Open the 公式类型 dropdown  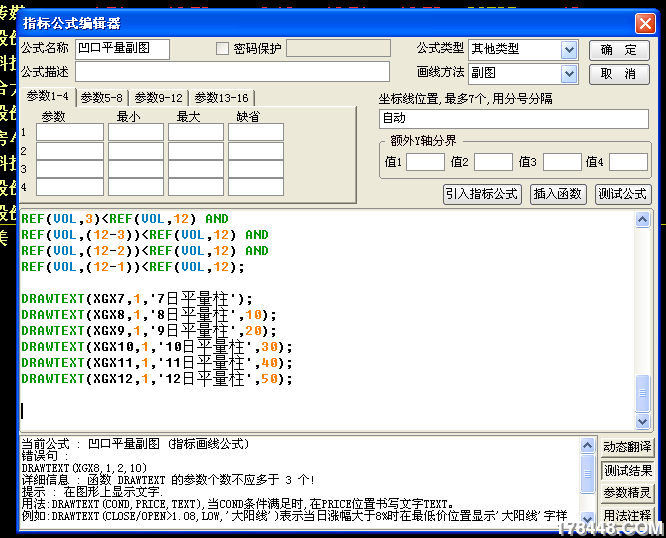pyautogui.click(x=569, y=50)
